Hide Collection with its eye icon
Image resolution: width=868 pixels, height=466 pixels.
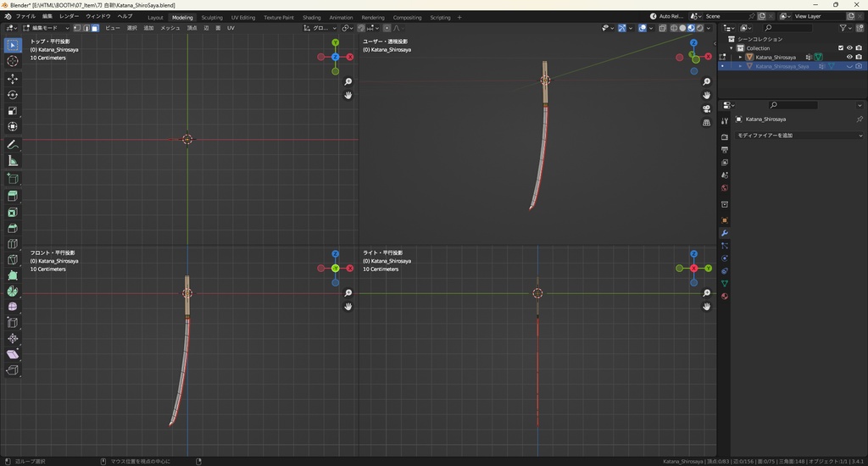pos(849,48)
